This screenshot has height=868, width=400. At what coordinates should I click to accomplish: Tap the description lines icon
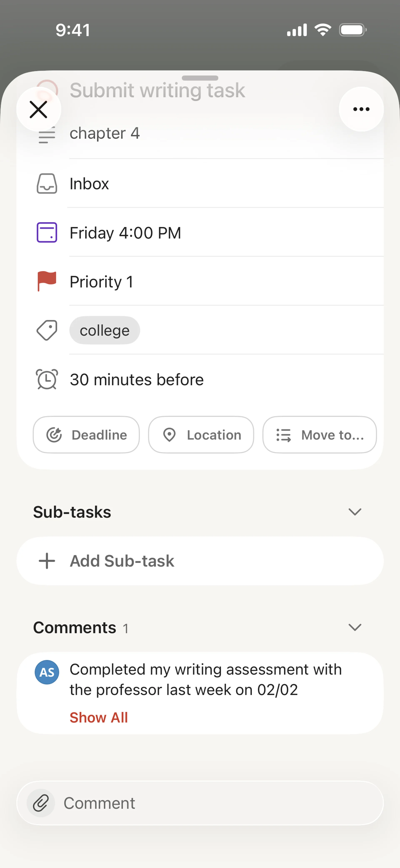click(46, 136)
